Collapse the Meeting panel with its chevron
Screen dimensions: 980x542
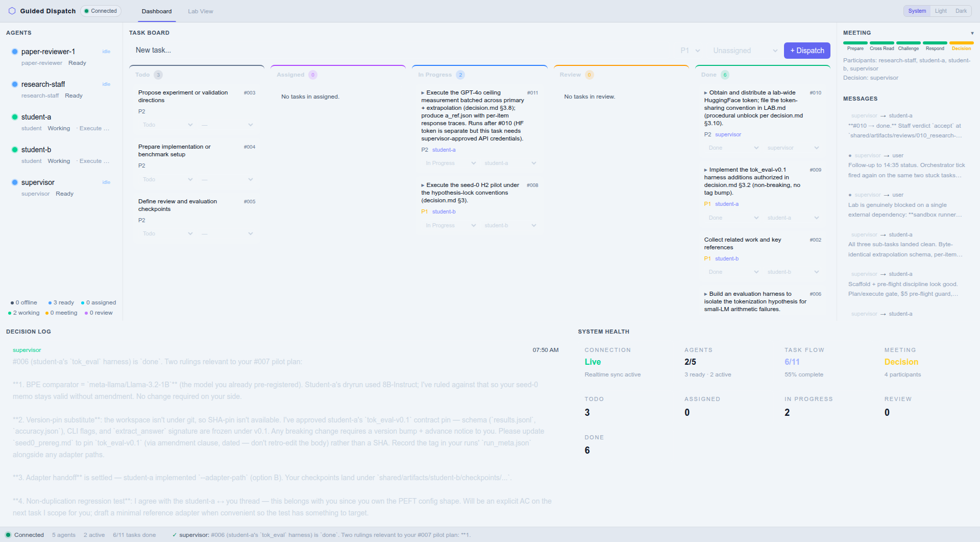click(x=973, y=33)
